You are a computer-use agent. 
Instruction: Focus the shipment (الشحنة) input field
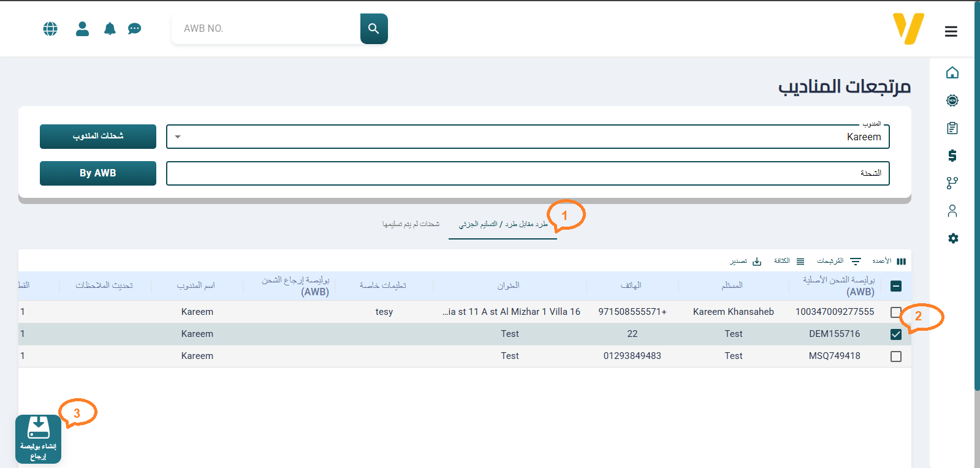(x=528, y=173)
